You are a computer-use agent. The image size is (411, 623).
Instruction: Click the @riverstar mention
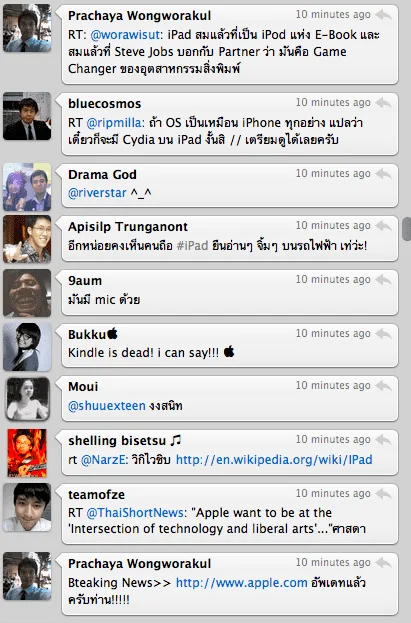click(97, 193)
